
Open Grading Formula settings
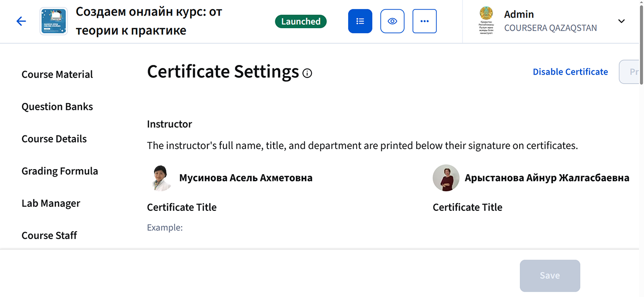[60, 171]
